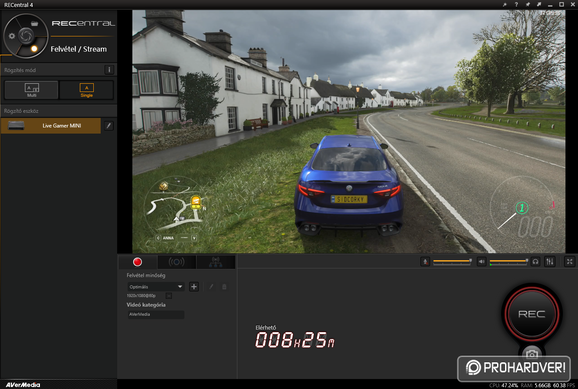Open the multi-stream network tab
This screenshot has width=578, height=389.
pos(216,262)
